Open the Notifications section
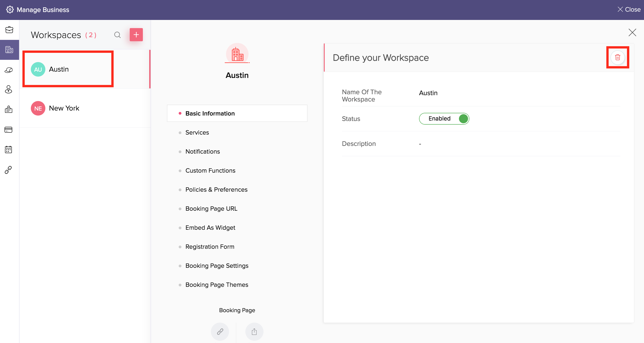 (x=202, y=151)
